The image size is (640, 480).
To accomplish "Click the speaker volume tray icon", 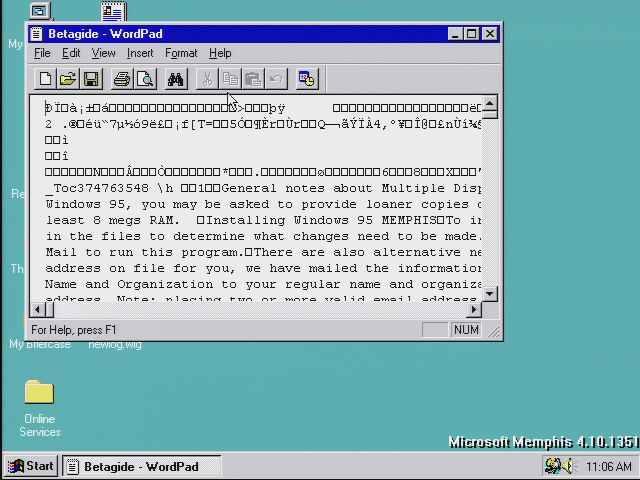I will pos(569,466).
